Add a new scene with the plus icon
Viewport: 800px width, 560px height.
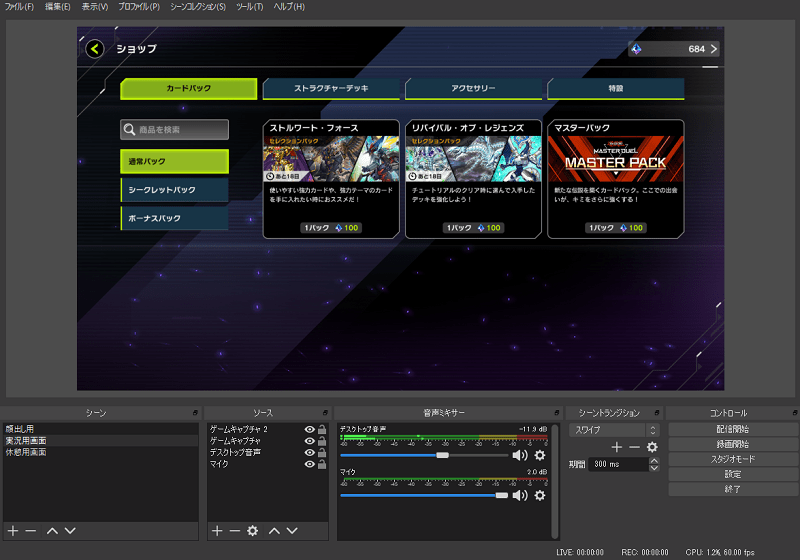[13, 531]
